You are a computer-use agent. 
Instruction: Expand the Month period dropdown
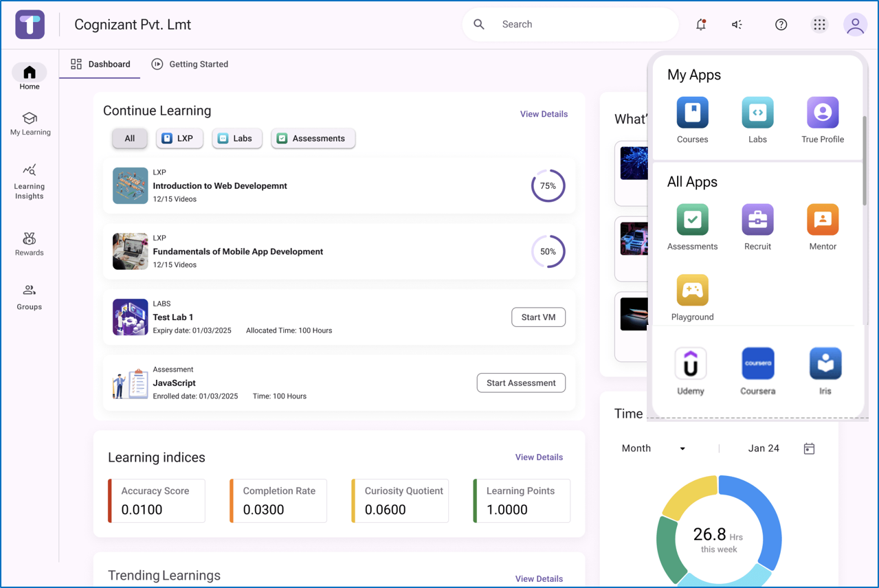pyautogui.click(x=654, y=449)
